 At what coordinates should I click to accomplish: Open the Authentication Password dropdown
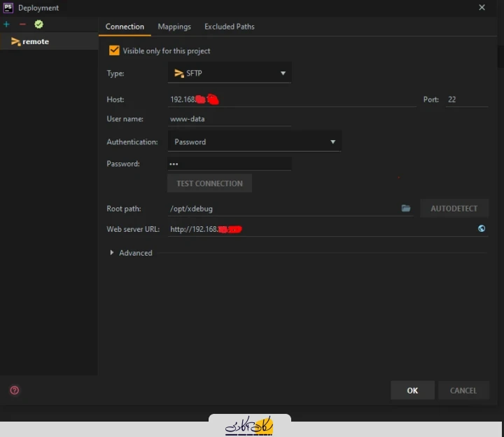point(254,141)
